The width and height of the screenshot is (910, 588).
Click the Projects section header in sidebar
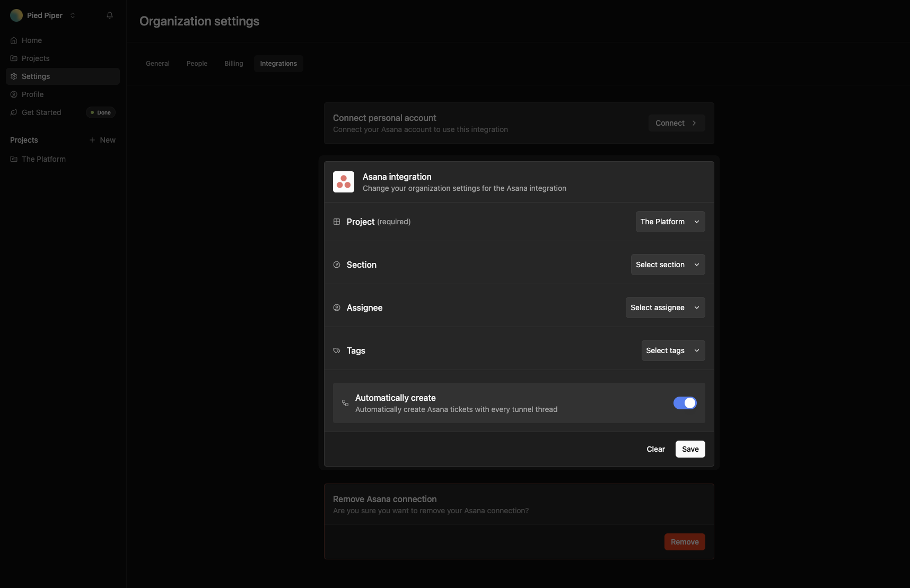[24, 140]
